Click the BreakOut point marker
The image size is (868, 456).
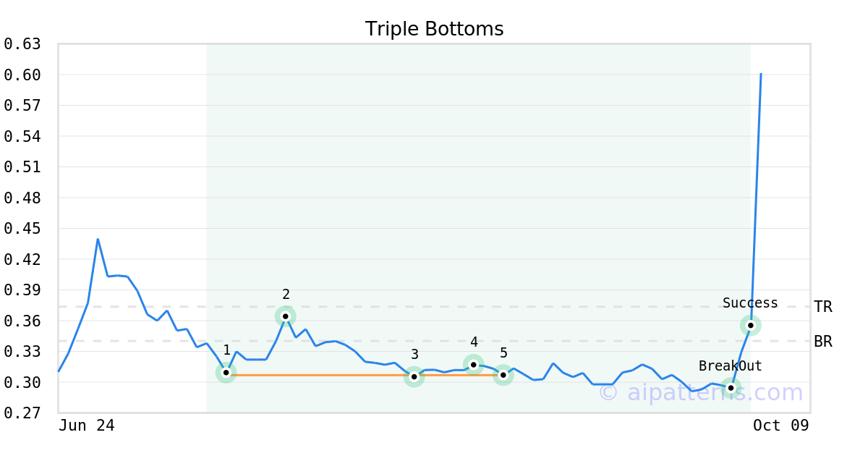click(x=731, y=388)
